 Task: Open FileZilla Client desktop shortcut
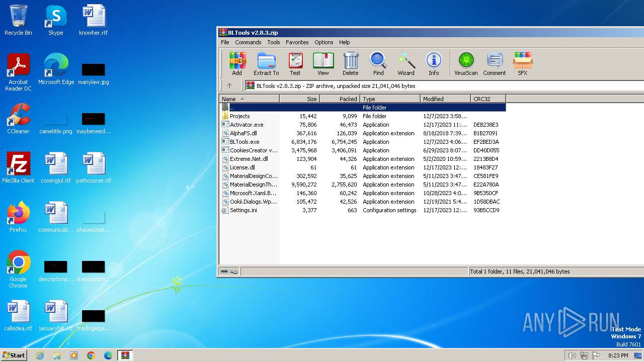[x=18, y=168]
